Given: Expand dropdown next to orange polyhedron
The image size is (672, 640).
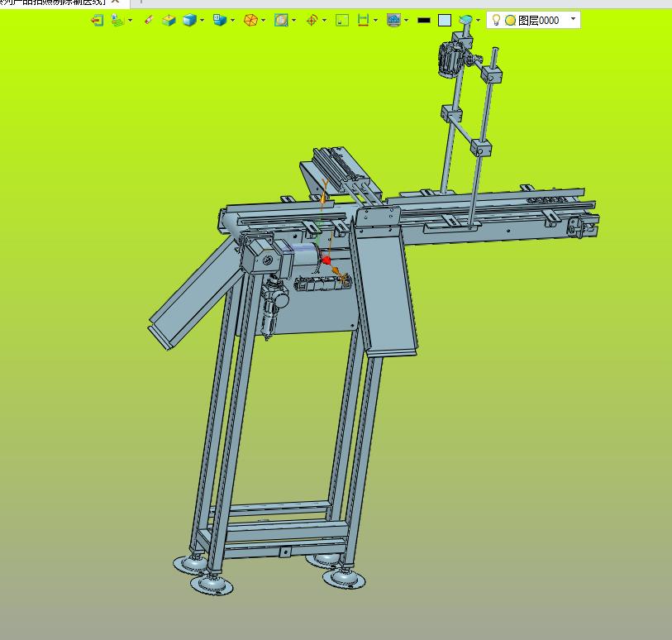Looking at the screenshot, I should tap(263, 20).
